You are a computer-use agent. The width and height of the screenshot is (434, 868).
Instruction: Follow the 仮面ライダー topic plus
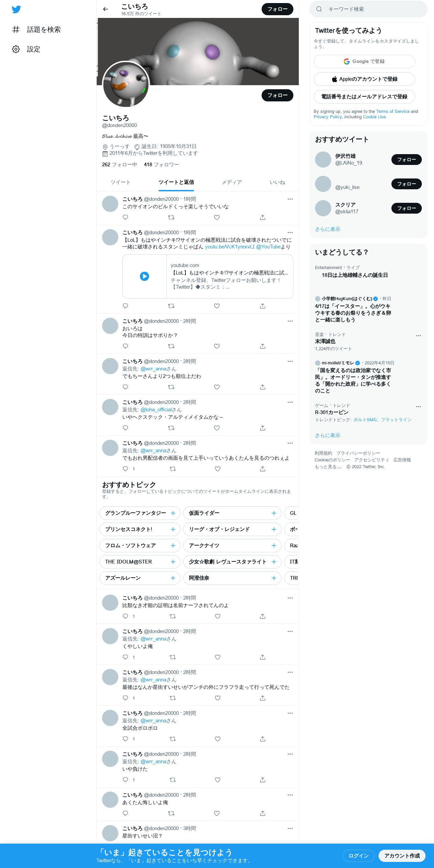(274, 513)
